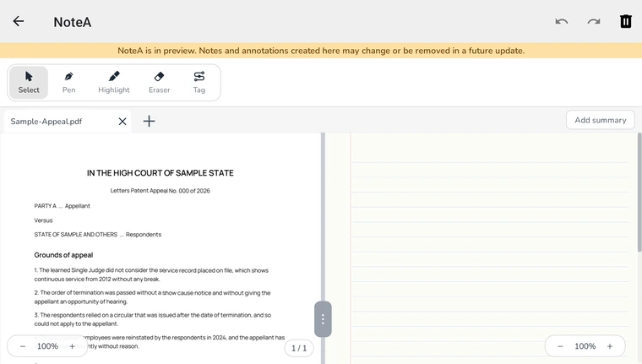Click 'STATE OF SAMPLE AND OTHERS ... Respondents'
The image size is (642, 364).
(98, 235)
